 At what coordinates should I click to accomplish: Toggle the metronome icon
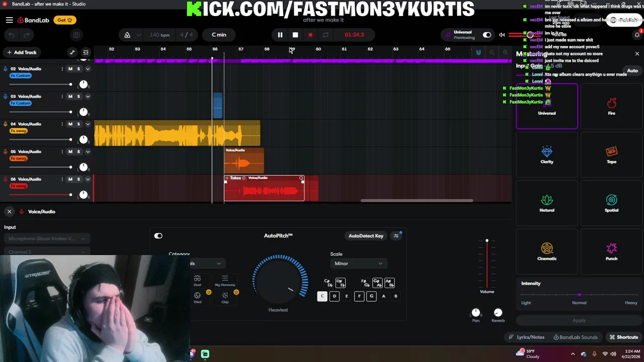tap(127, 35)
